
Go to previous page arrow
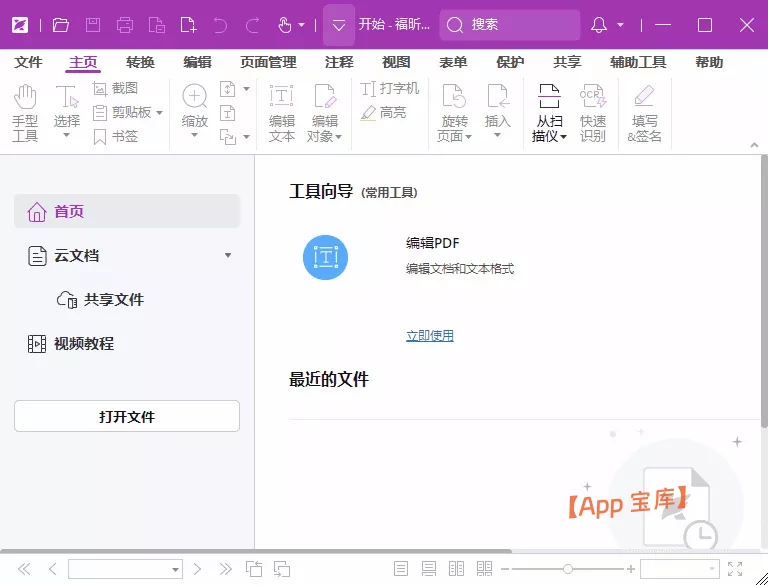click(53, 569)
